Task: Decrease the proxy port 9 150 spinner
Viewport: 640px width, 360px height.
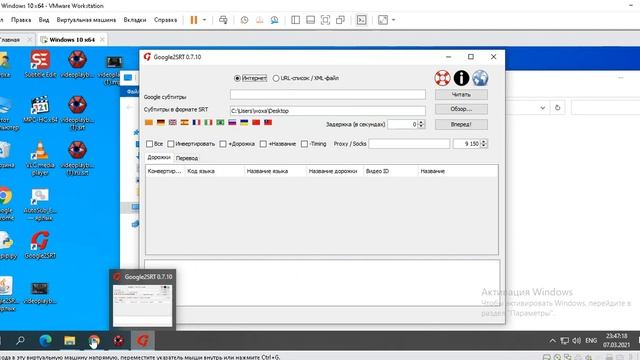Action: (484, 146)
